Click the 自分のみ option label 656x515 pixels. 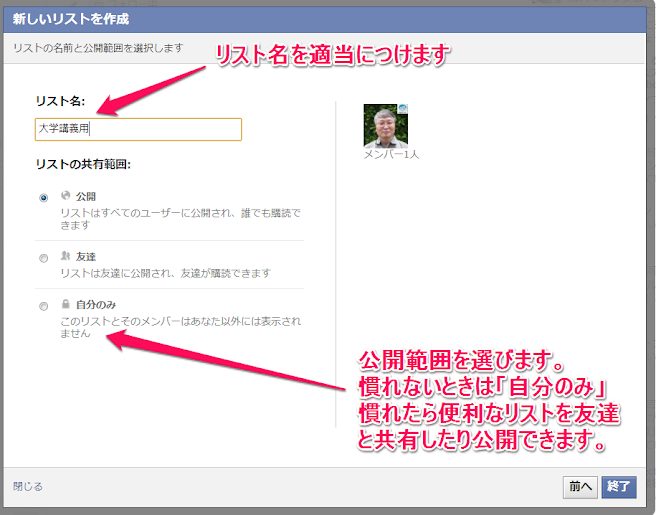point(96,305)
